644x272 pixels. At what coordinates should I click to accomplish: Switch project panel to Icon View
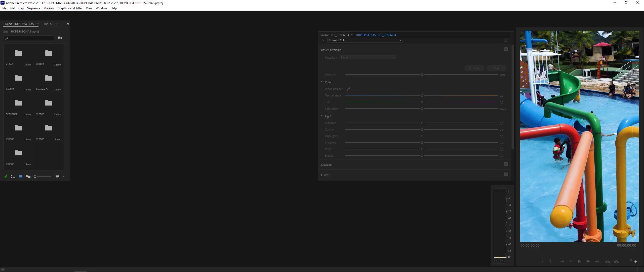pos(21,177)
